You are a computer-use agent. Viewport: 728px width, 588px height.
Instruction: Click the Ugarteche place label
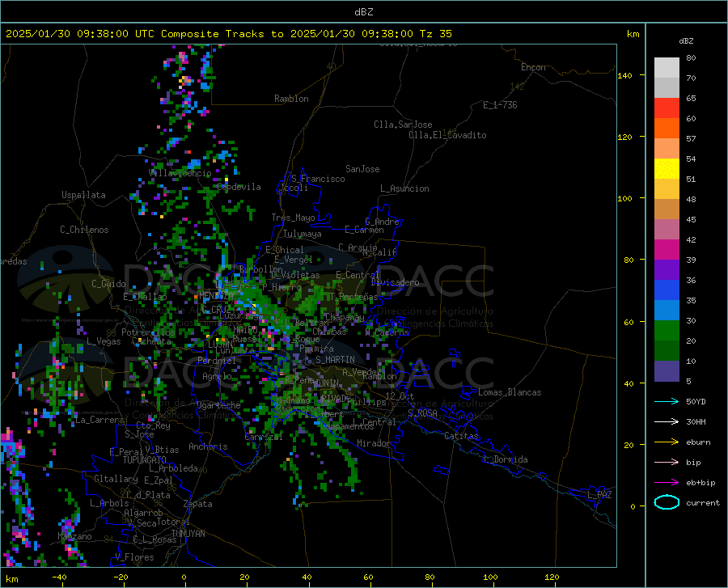tap(218, 405)
